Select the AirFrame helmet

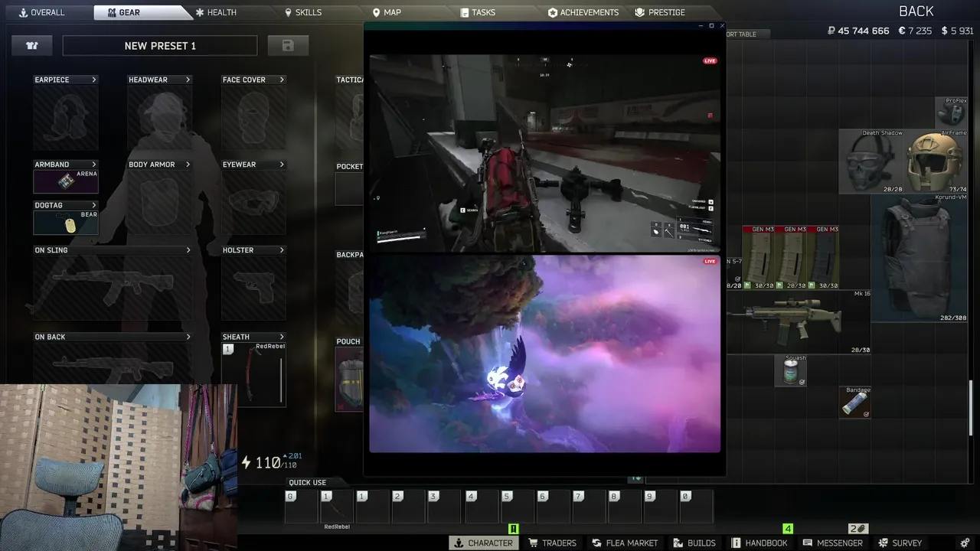pos(936,161)
